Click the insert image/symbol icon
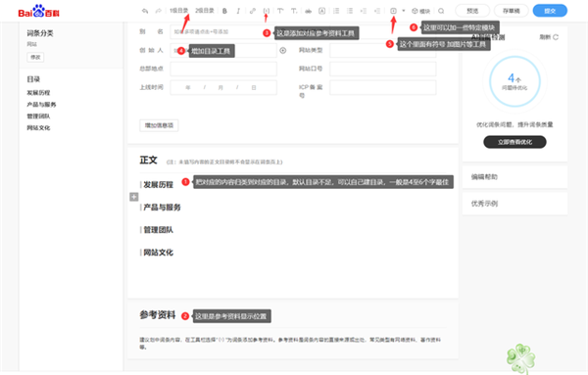The height and width of the screenshot is (375, 588). pos(393,11)
